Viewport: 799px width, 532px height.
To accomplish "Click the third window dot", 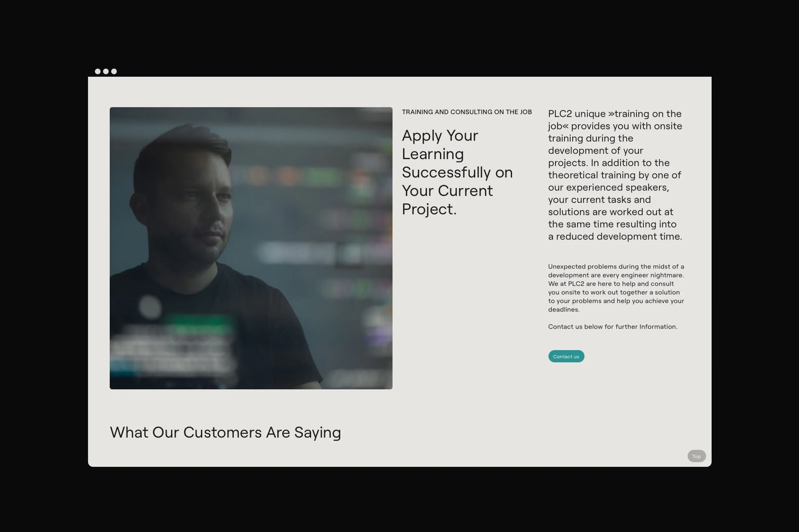I will pos(114,71).
